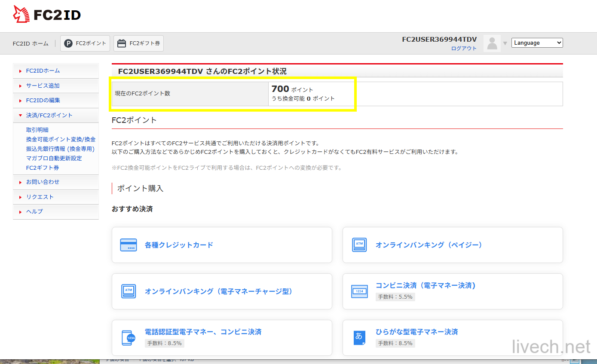Open 換金可能ポイント変換/換金 link
This screenshot has height=364, width=597.
[61, 139]
